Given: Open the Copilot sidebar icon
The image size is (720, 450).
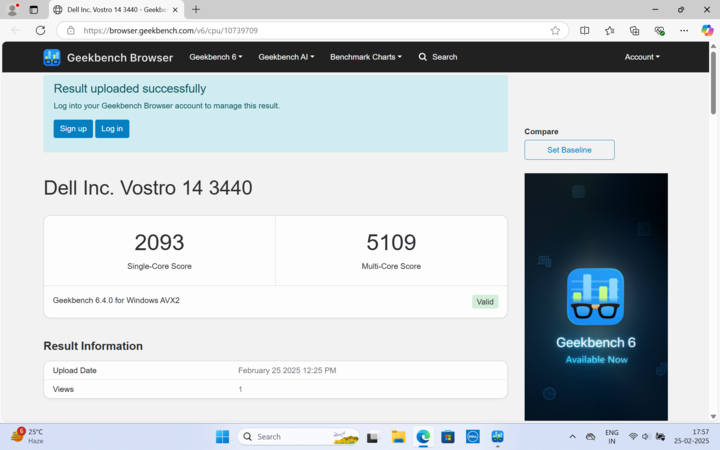Looking at the screenshot, I should click(707, 30).
